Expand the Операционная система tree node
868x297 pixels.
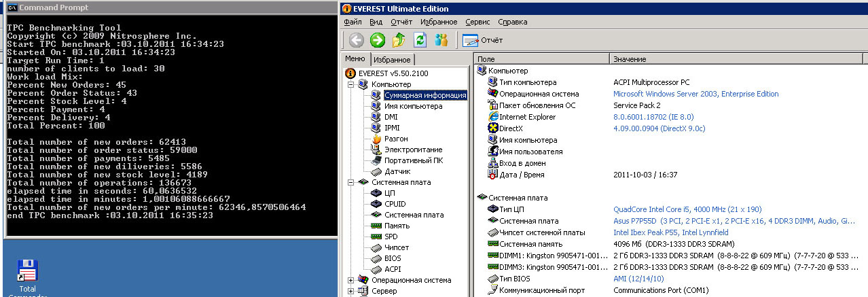[350, 280]
